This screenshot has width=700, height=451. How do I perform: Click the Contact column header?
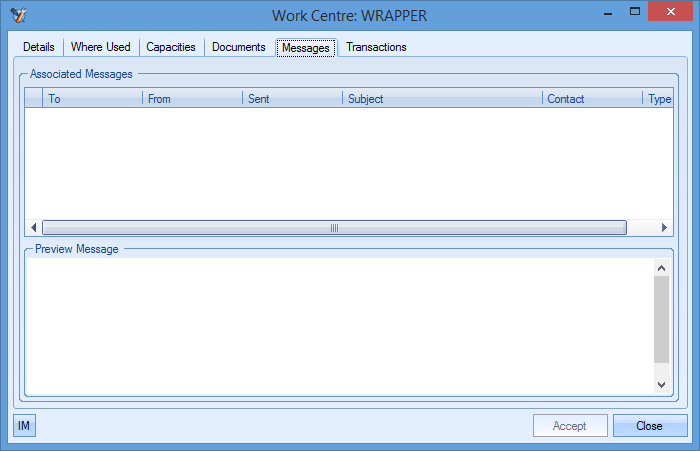[x=593, y=99]
